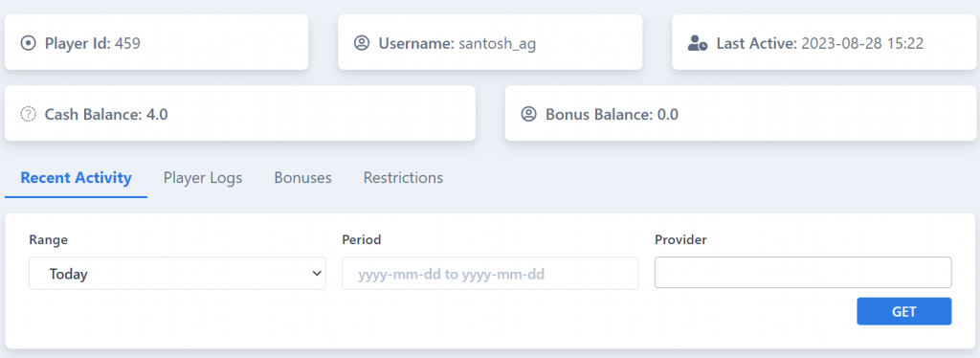Screen dimensions: 980x358
Task: Click the user-clock icon beside Last Active
Action: (x=697, y=44)
